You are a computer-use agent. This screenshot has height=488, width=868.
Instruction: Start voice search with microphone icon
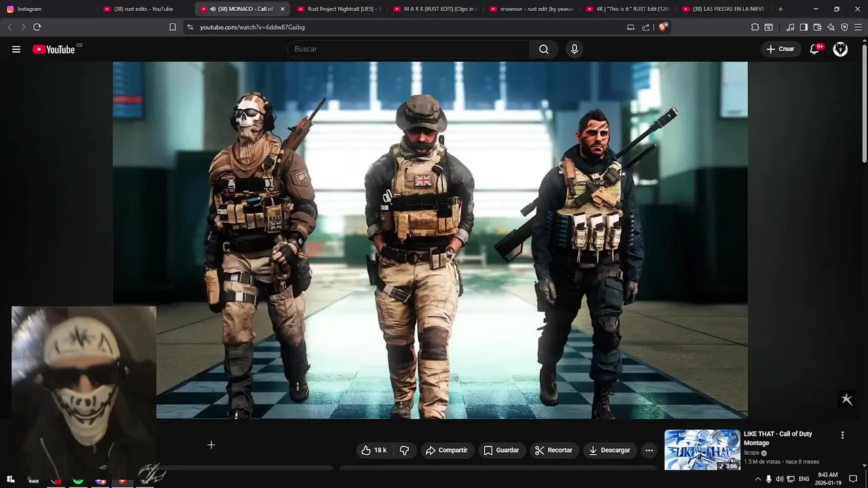point(574,49)
